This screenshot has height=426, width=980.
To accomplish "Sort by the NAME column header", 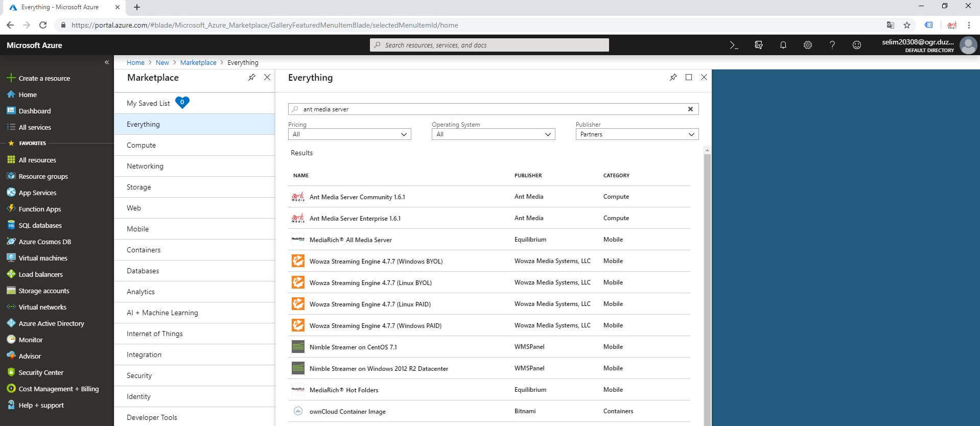I will [301, 175].
